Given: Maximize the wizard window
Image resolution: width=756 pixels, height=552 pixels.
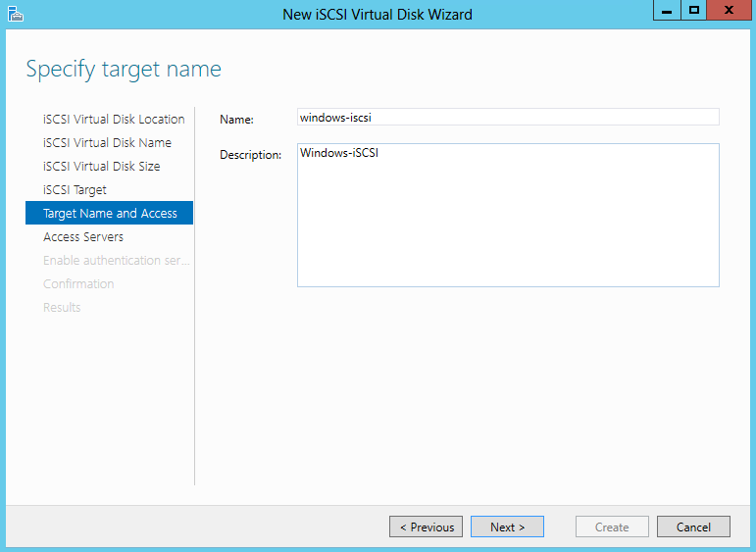Looking at the screenshot, I should [x=694, y=10].
